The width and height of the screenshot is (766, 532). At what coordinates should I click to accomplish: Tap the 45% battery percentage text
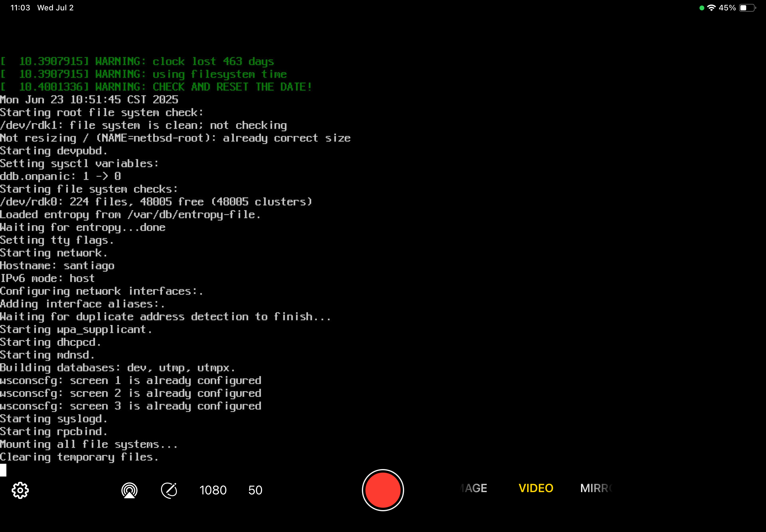tap(727, 8)
